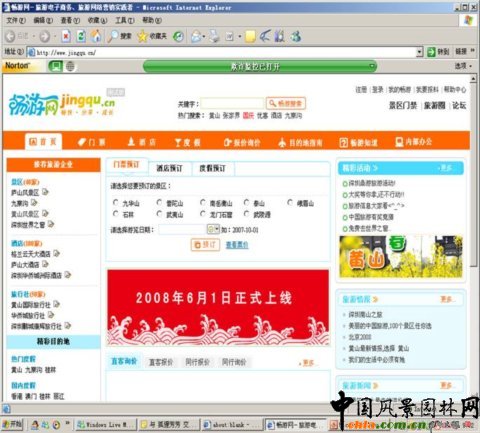Screen dimensions: 480x433
Task: Click the Mail toolbar icon
Action: (x=196, y=36)
